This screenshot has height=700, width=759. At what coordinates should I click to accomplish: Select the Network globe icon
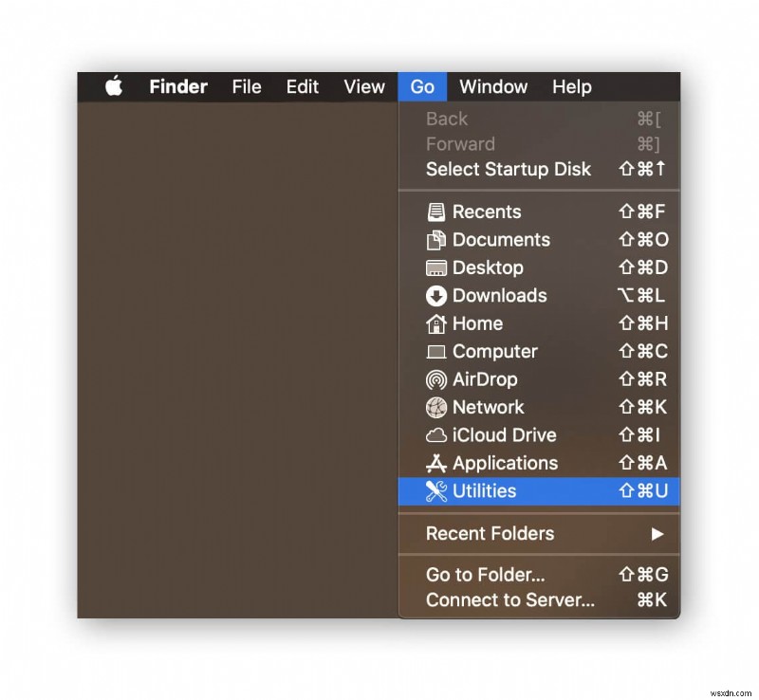click(x=435, y=407)
